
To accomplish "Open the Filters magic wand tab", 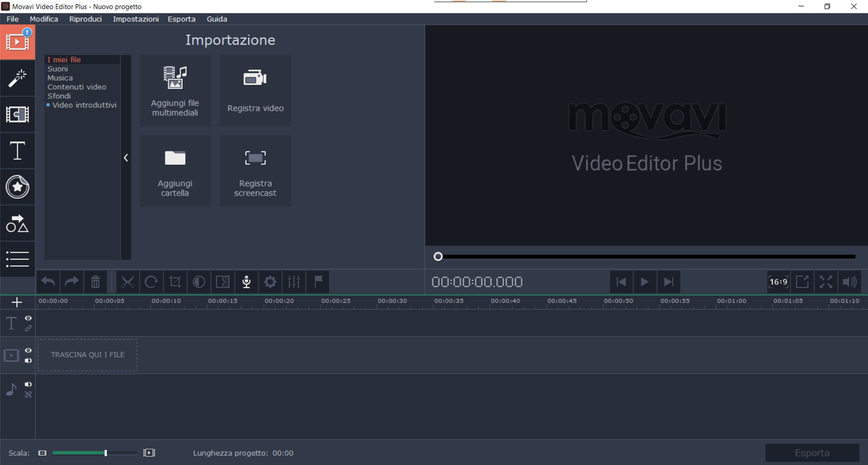I will pos(17,78).
